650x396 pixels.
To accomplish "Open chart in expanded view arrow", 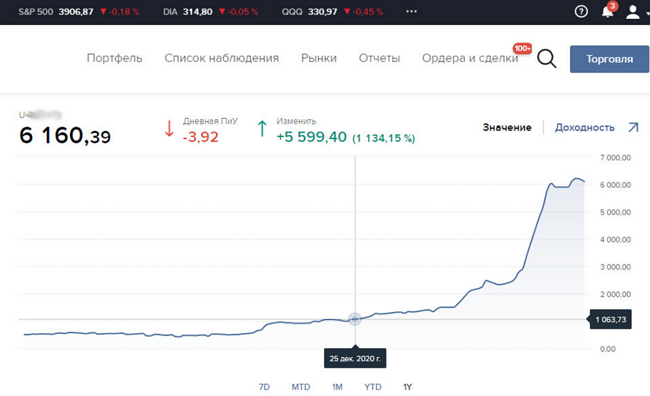I will (x=633, y=127).
